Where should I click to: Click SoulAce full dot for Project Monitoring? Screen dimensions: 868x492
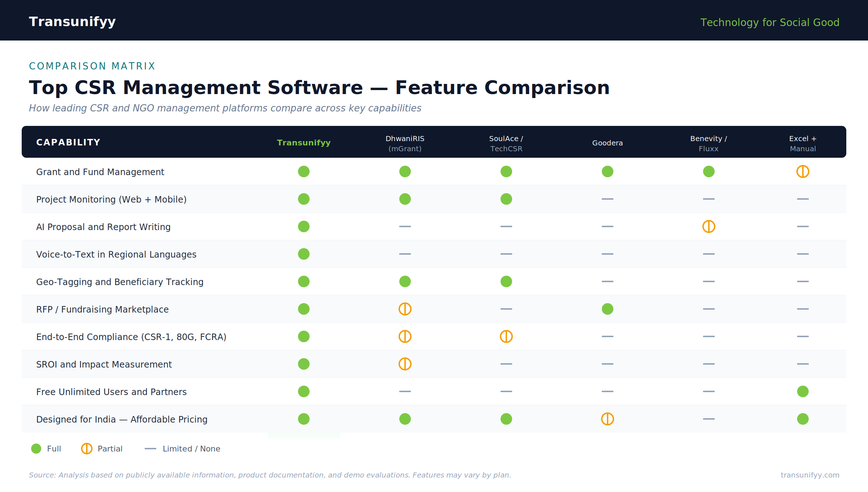pos(506,199)
